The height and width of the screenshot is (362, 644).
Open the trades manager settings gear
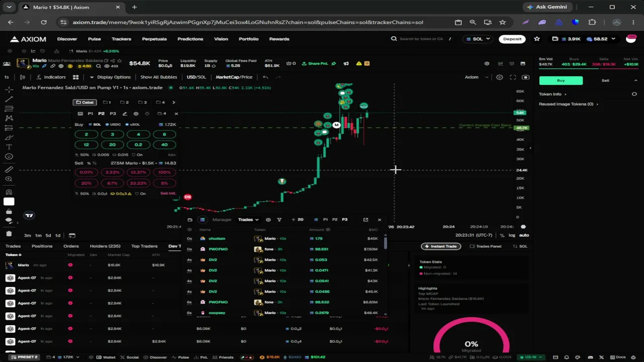pos(268,220)
